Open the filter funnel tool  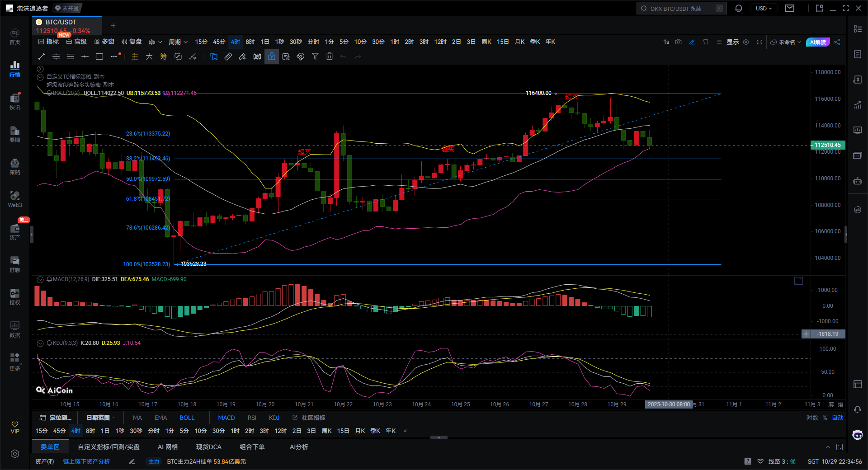point(315,56)
